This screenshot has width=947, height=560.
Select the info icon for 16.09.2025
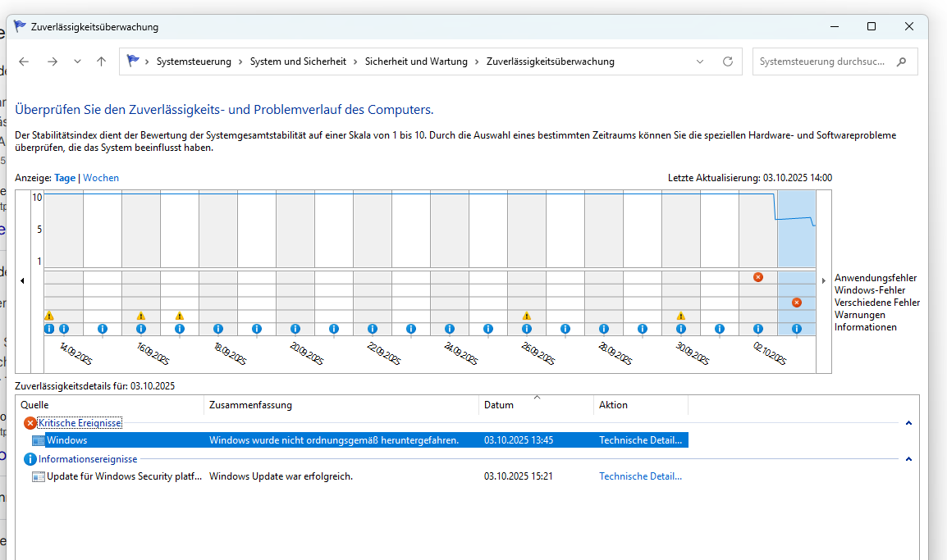[x=140, y=329]
